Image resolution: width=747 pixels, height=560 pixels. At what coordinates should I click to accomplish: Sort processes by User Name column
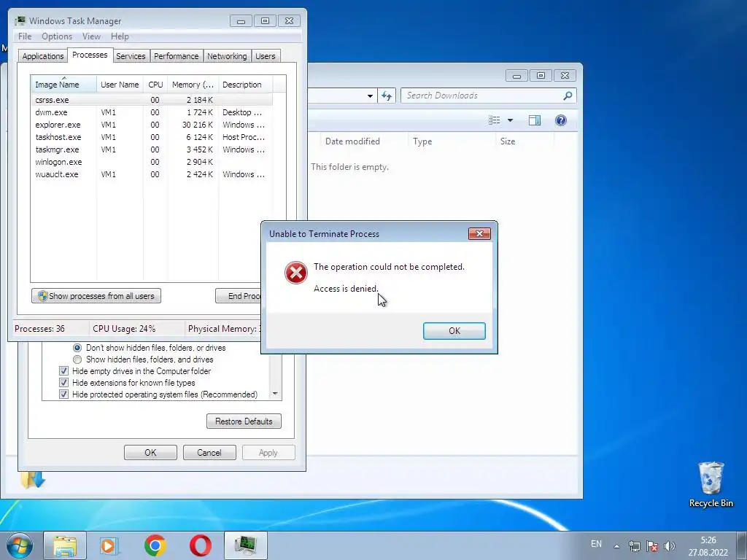tap(120, 85)
